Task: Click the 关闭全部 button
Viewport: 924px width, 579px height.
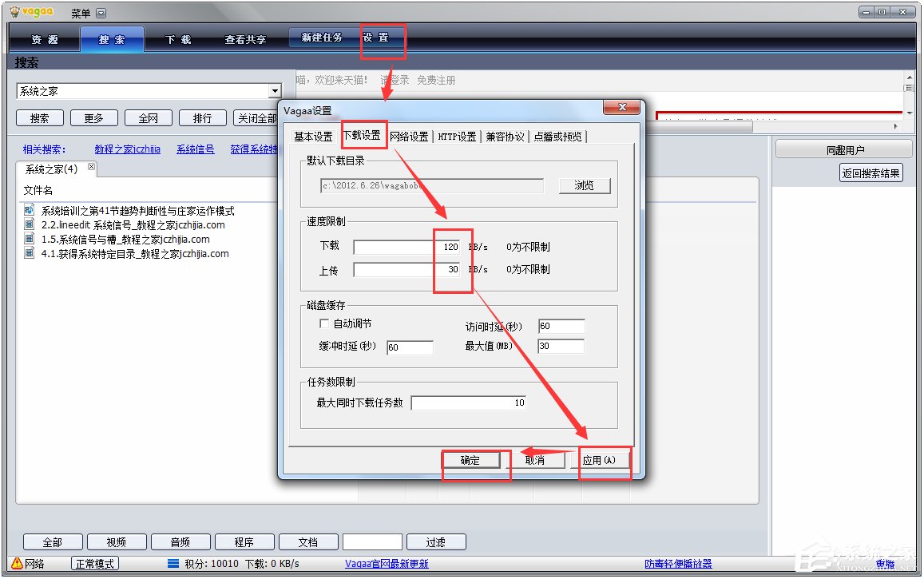Action: point(256,118)
